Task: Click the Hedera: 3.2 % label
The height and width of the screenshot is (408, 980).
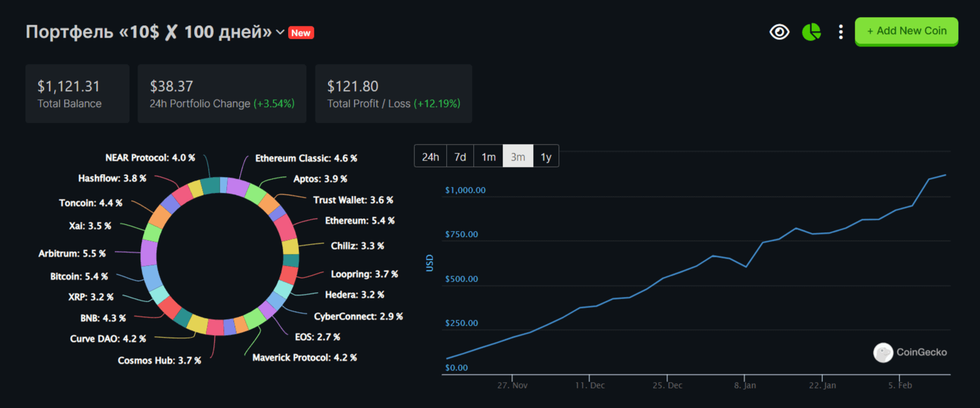Action: point(354,295)
